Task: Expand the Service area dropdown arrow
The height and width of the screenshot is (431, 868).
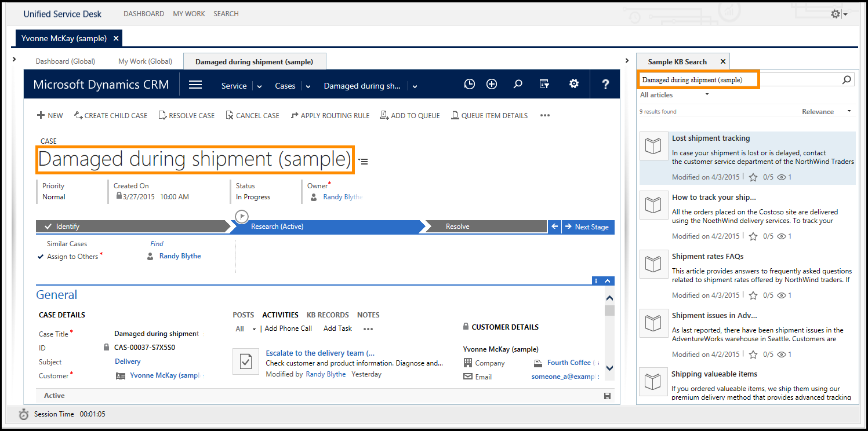Action: [259, 86]
